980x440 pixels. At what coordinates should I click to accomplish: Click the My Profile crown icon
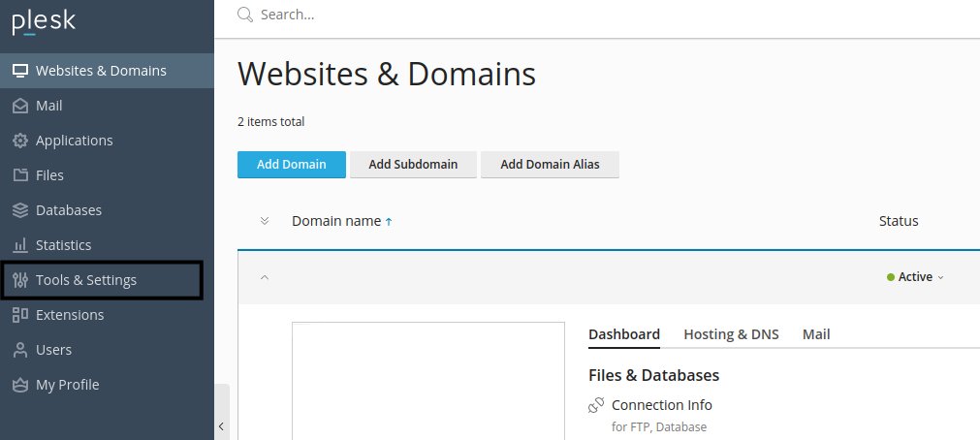[20, 385]
